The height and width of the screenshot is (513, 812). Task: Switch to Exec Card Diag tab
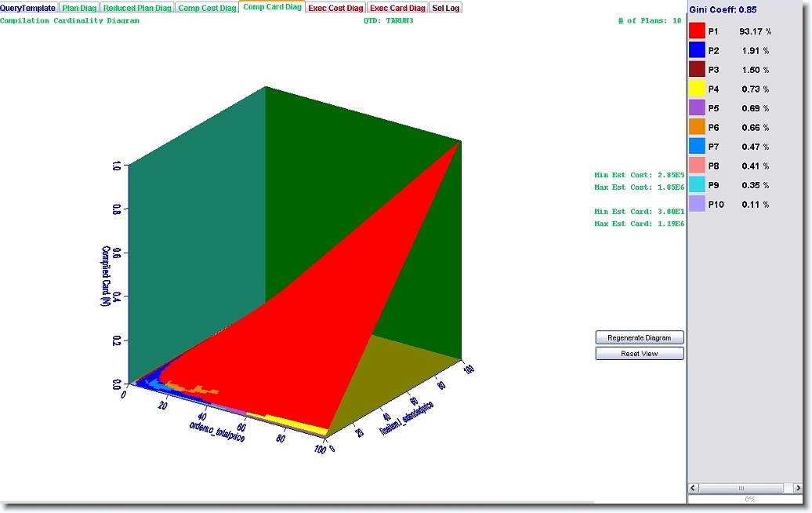398,8
